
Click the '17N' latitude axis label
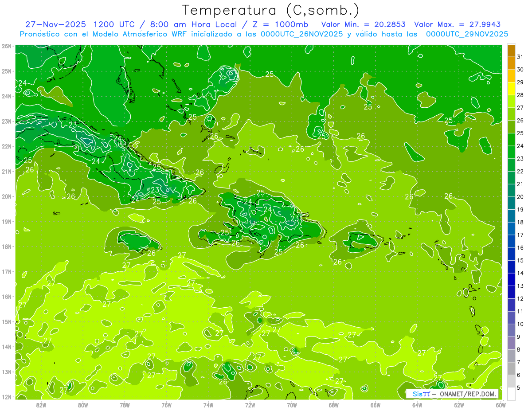click(x=7, y=271)
